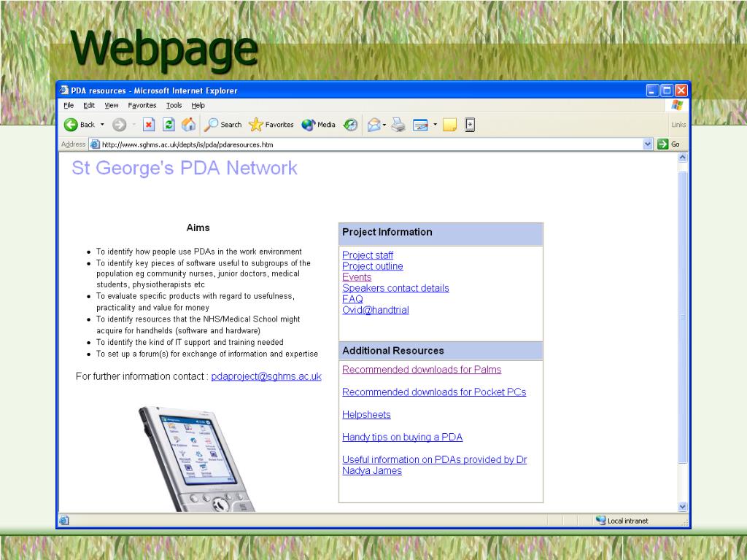Expand the Mail dropdown arrow
Viewport: 747px width, 560px height.
tap(384, 125)
